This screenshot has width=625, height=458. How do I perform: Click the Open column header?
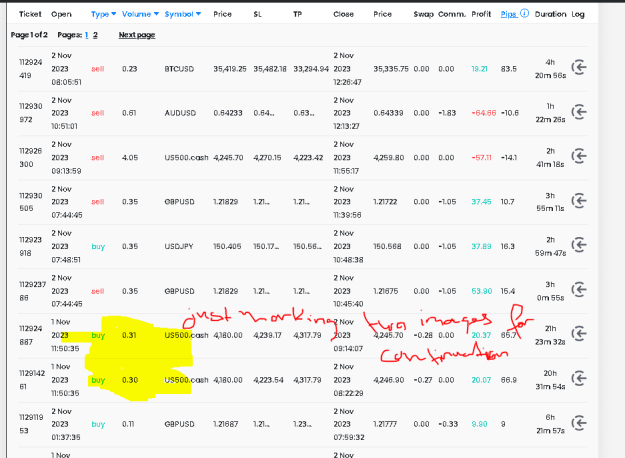pos(61,14)
